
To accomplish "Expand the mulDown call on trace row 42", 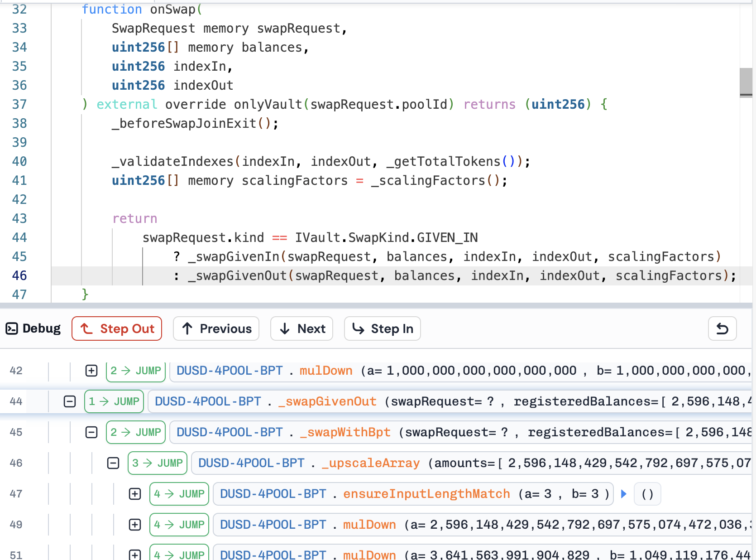I will click(91, 371).
